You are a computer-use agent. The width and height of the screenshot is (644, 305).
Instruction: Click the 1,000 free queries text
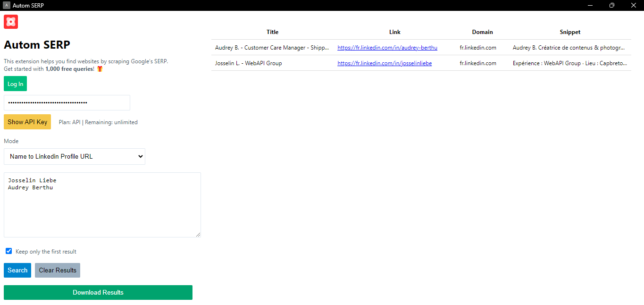pos(69,69)
